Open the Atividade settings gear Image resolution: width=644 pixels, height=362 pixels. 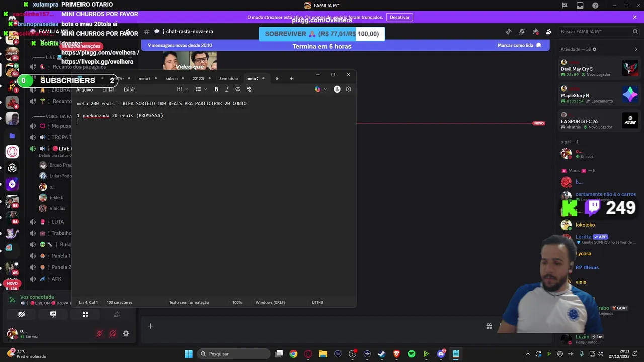594,49
